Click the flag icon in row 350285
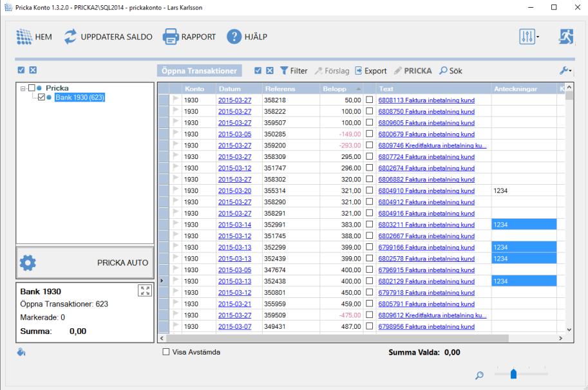Screen dimensions: 588x390 pos(176,134)
